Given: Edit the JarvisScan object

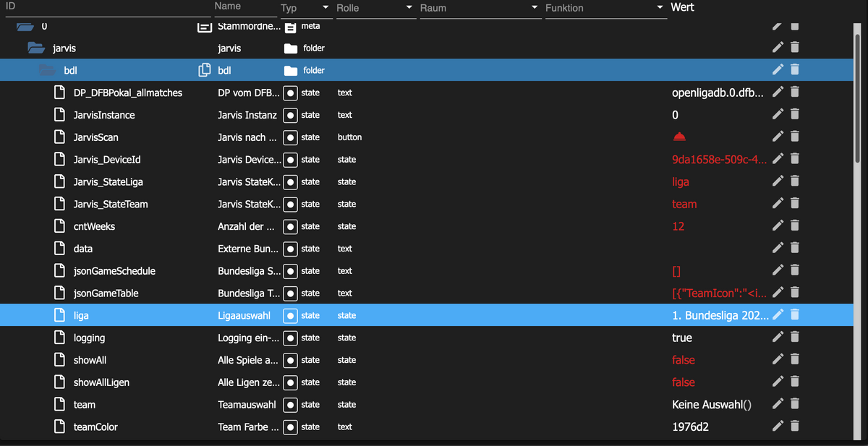Looking at the screenshot, I should [778, 137].
